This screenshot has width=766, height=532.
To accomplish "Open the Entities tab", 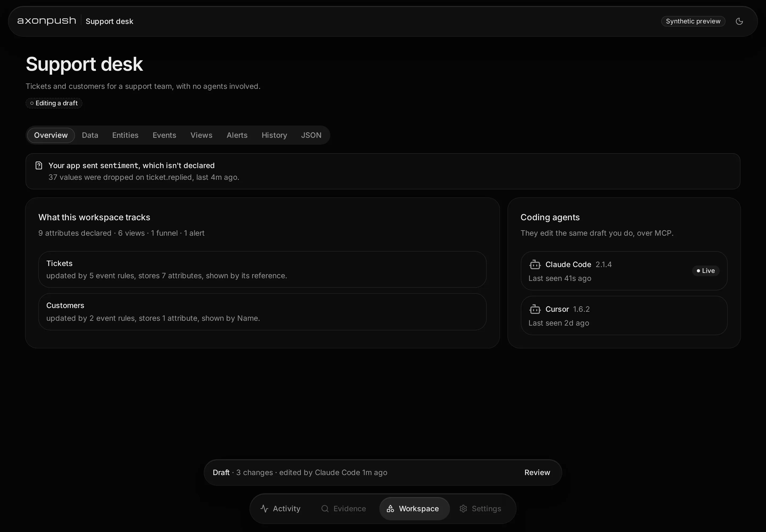I will pyautogui.click(x=125, y=135).
